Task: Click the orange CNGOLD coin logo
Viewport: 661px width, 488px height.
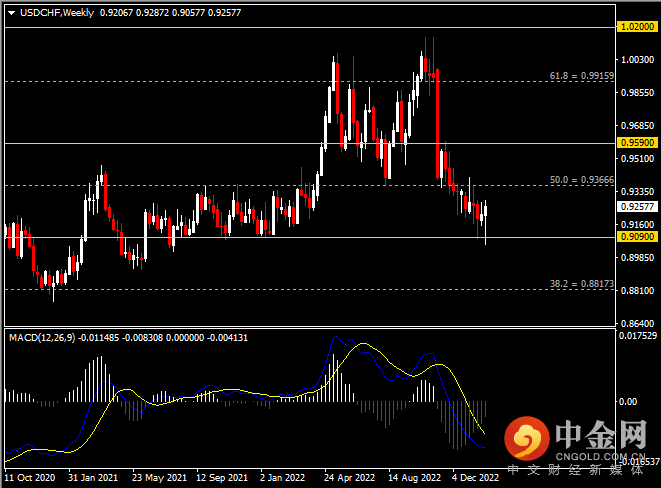Action: (526, 438)
